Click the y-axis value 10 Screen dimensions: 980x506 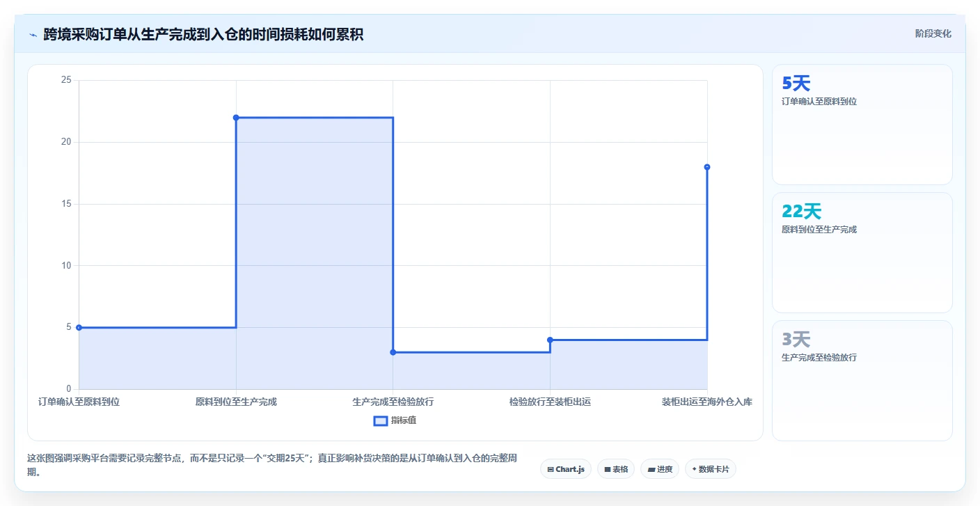[66, 265]
